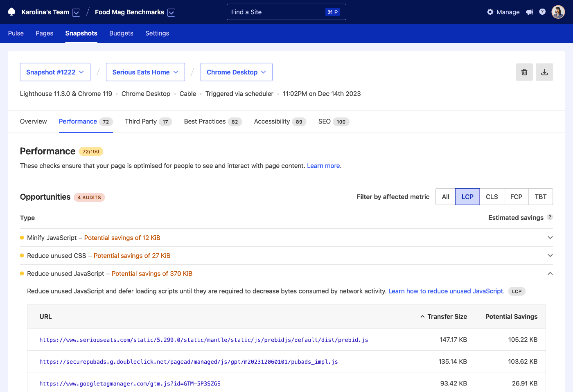Viewport: 573px width, 392px height.
Task: Switch the metric filter to TBT
Action: (540, 196)
